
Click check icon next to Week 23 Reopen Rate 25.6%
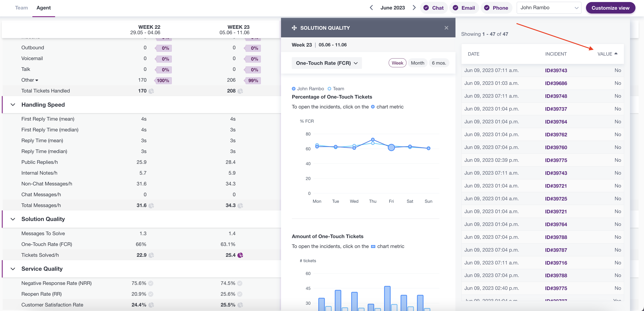pyautogui.click(x=239, y=294)
